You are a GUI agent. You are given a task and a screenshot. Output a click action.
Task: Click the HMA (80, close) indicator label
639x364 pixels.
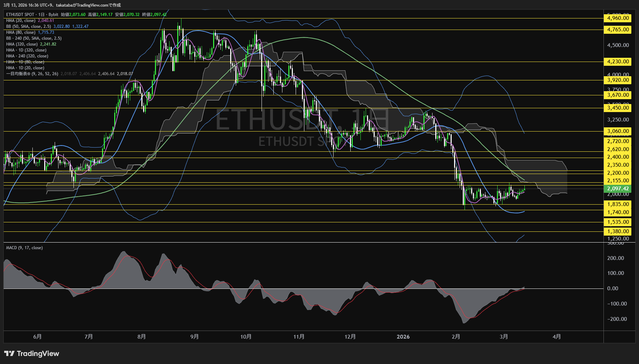pyautogui.click(x=21, y=32)
